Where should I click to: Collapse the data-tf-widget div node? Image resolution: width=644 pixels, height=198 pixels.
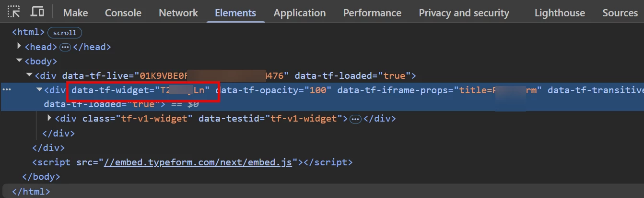pyautogui.click(x=39, y=90)
